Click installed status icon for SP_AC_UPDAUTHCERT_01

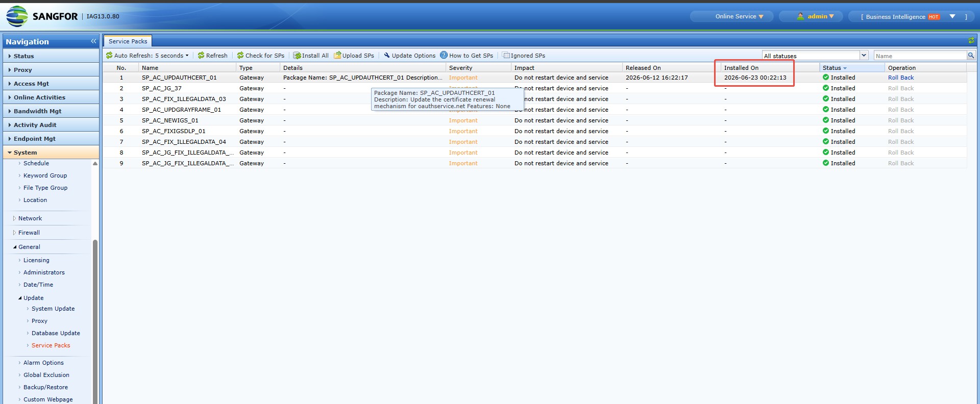pyautogui.click(x=826, y=77)
